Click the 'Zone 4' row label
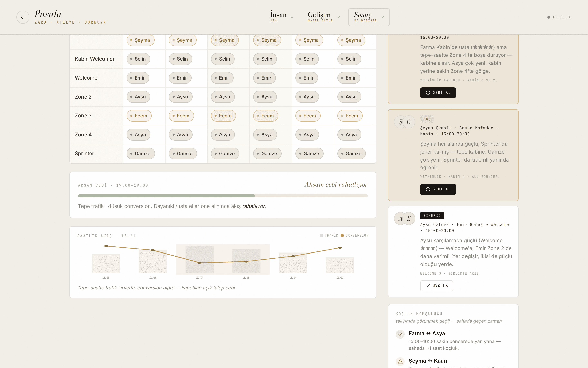588x368 pixels. pyautogui.click(x=83, y=135)
